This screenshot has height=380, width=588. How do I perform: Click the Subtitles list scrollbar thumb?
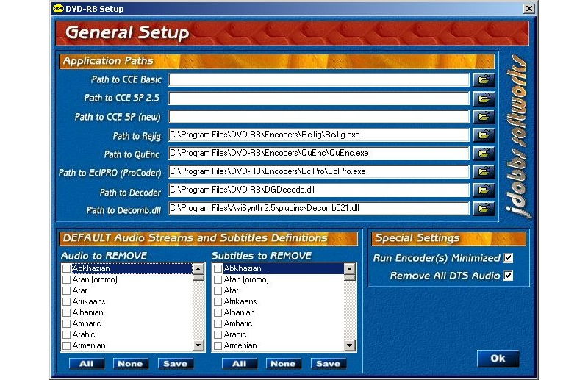coord(350,278)
